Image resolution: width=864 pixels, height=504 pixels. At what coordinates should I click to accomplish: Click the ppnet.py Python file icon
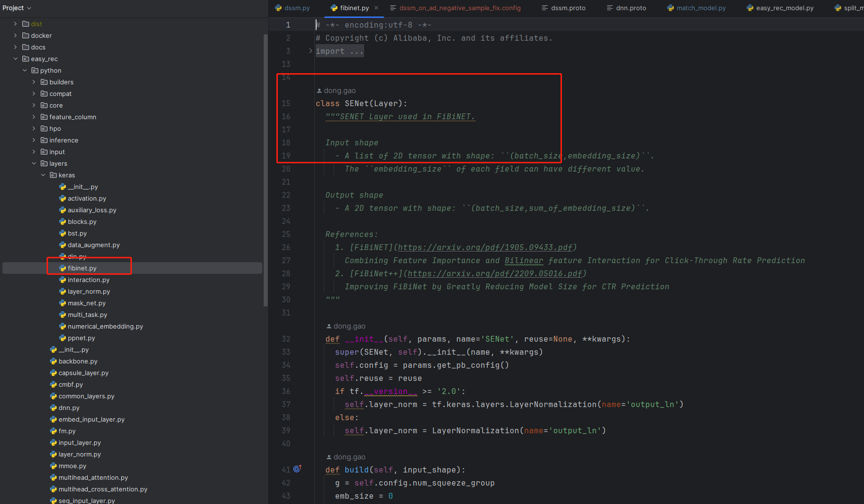pos(63,338)
